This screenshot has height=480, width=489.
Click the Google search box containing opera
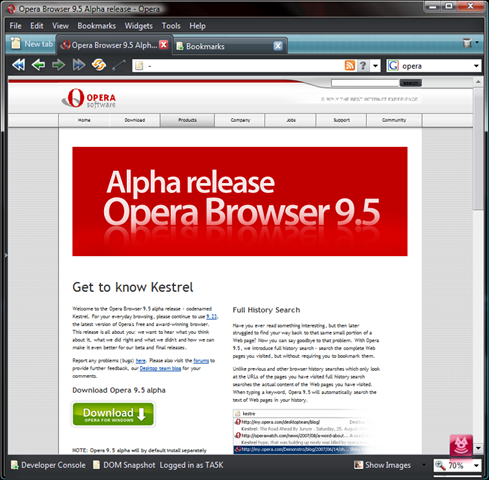(435, 66)
